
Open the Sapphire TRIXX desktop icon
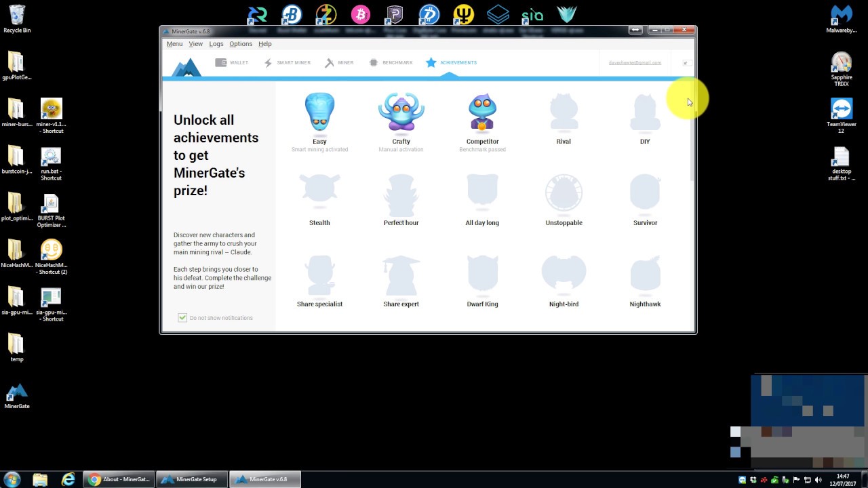[842, 69]
